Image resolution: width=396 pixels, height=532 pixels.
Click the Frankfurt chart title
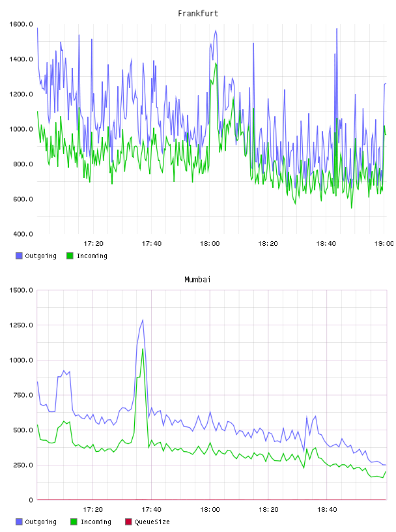[198, 14]
